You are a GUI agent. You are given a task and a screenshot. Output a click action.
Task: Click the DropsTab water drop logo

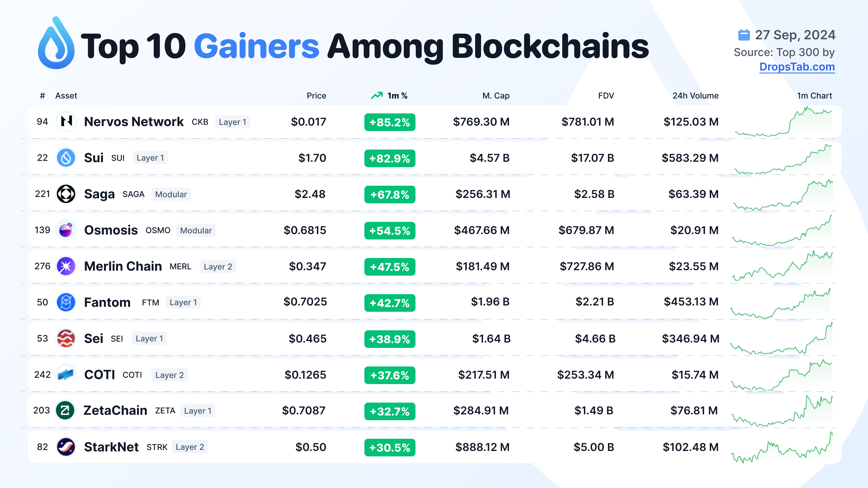[56, 44]
